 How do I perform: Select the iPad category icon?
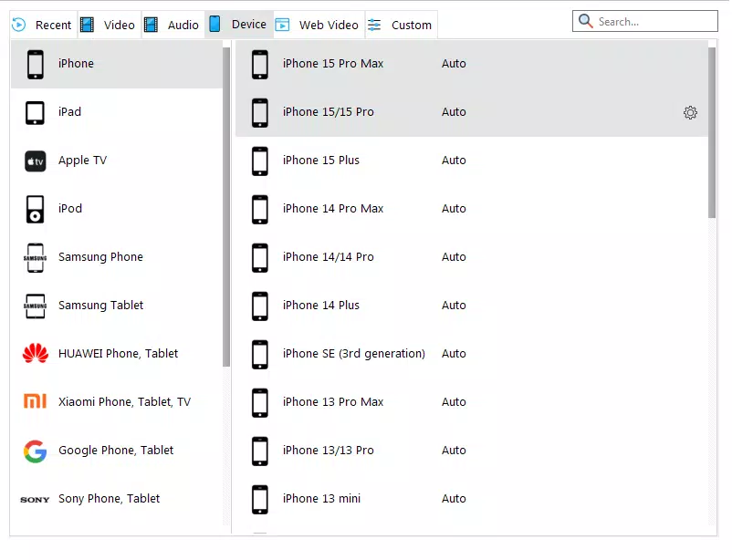click(35, 113)
